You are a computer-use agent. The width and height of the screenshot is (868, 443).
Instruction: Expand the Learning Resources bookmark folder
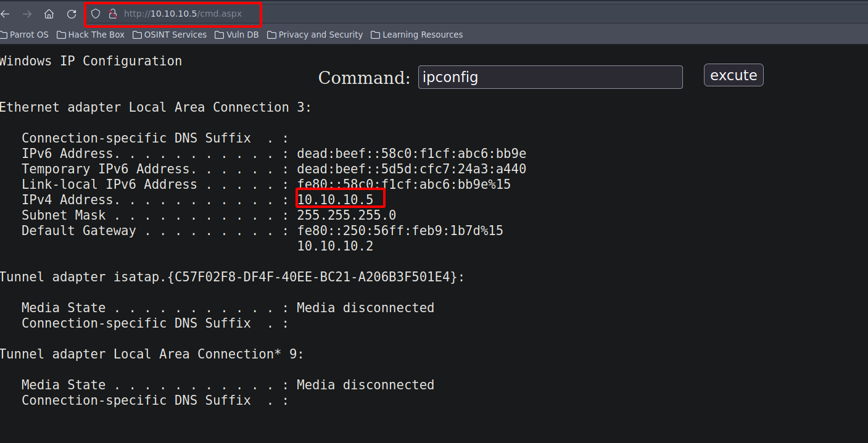422,35
